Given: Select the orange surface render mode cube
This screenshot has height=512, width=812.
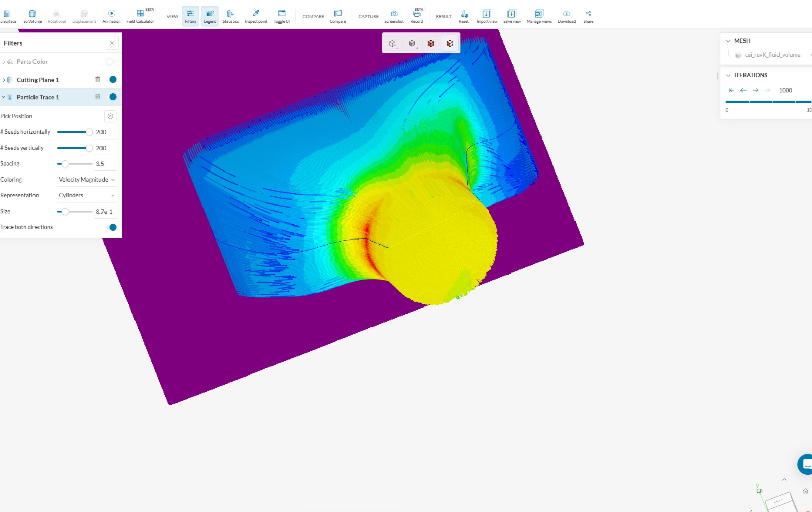Looking at the screenshot, I should 431,43.
